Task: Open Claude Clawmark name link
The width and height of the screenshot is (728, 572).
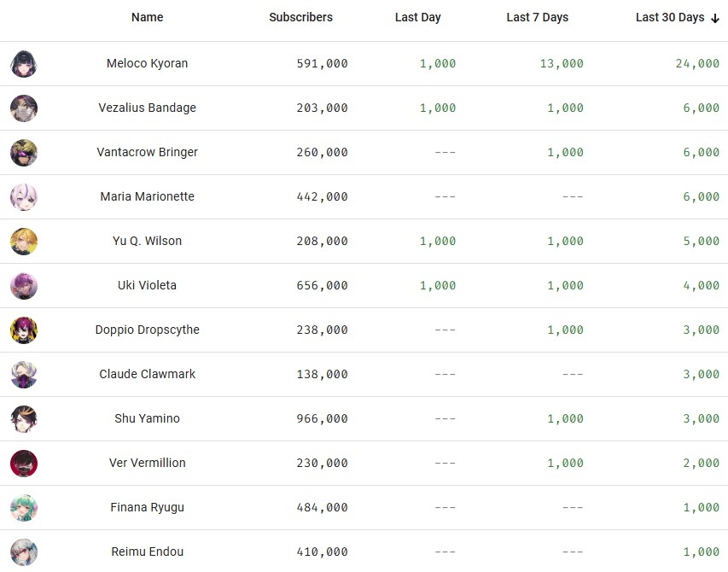Action: (x=147, y=374)
